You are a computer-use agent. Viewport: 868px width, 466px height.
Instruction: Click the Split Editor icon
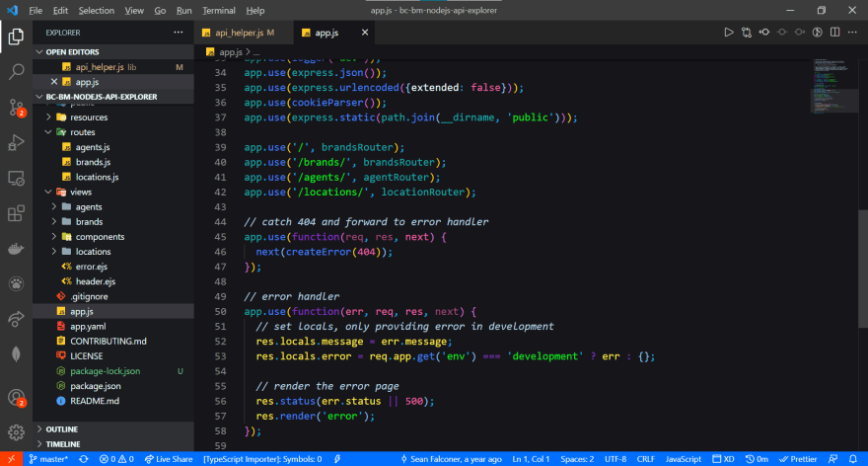click(x=834, y=33)
